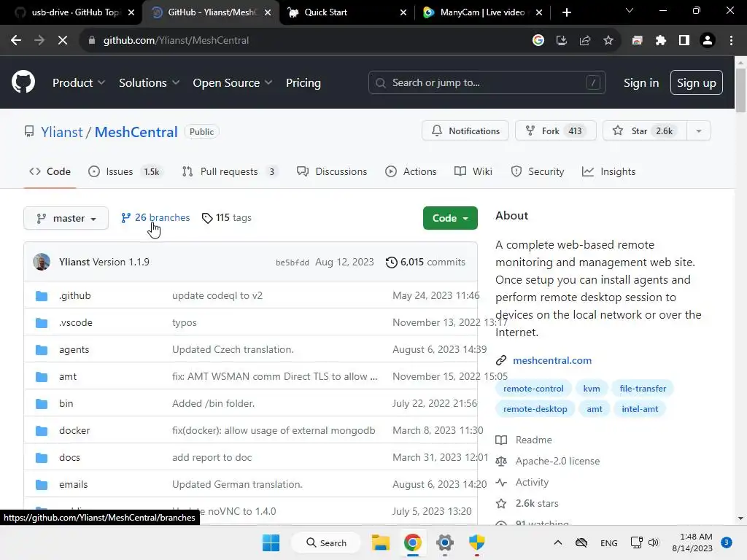Open the Pricing page
This screenshot has height=560, width=747.
[x=303, y=83]
